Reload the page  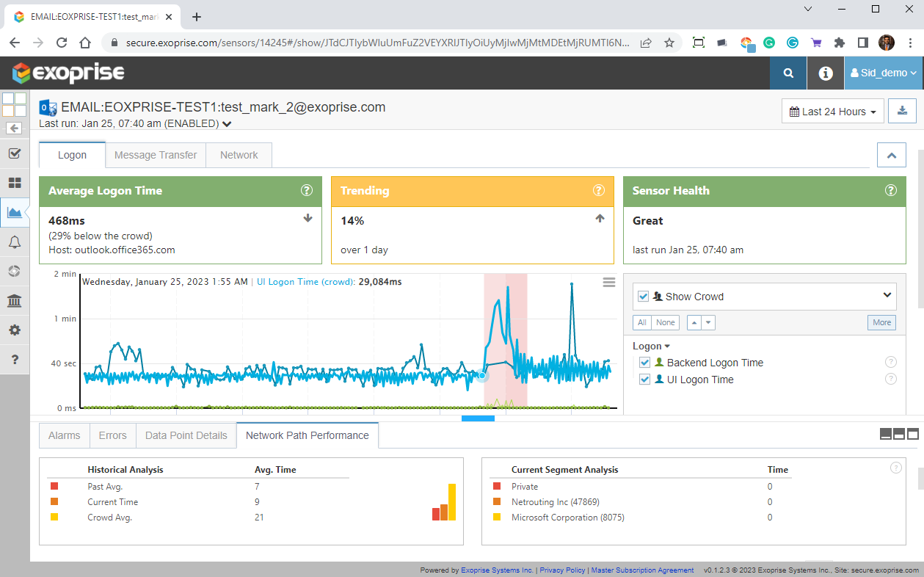pos(62,43)
